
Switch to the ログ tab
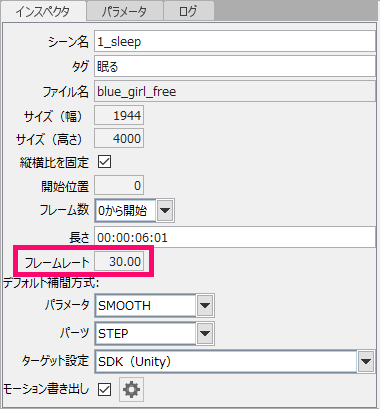[x=188, y=11]
